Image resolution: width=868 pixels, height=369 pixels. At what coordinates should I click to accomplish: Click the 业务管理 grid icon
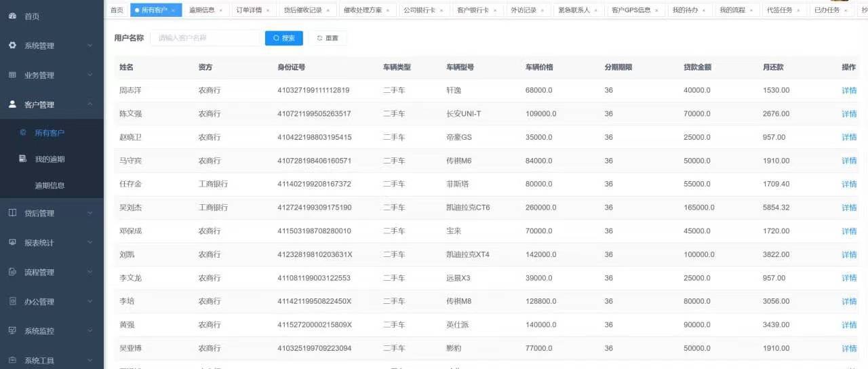tap(12, 75)
